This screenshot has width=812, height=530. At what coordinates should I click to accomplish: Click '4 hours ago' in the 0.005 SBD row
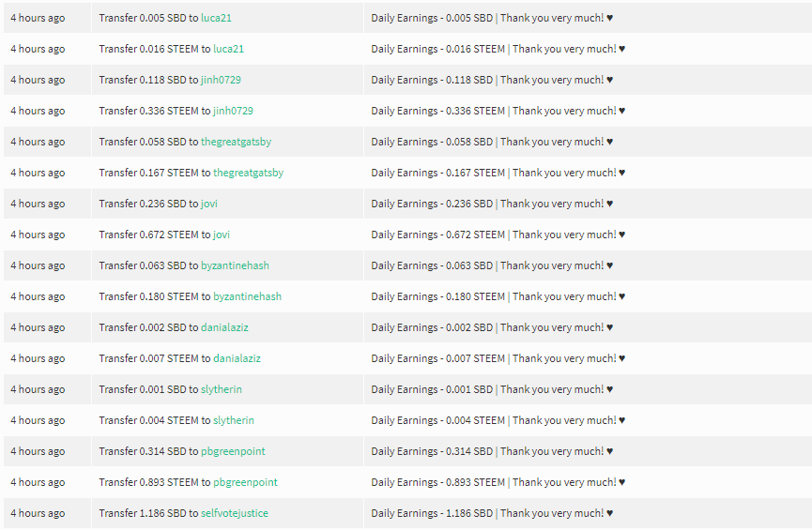(38, 18)
